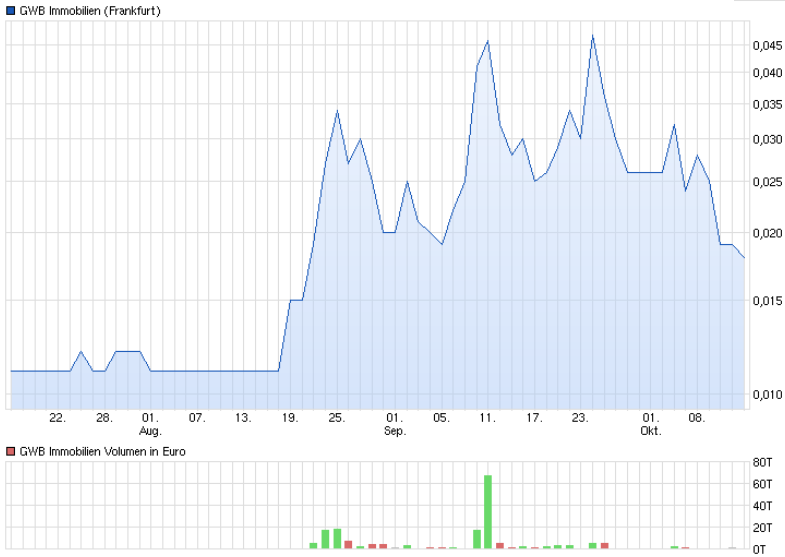785x557 pixels.
Task: Click the '22.' date axis label
Action: coord(58,418)
